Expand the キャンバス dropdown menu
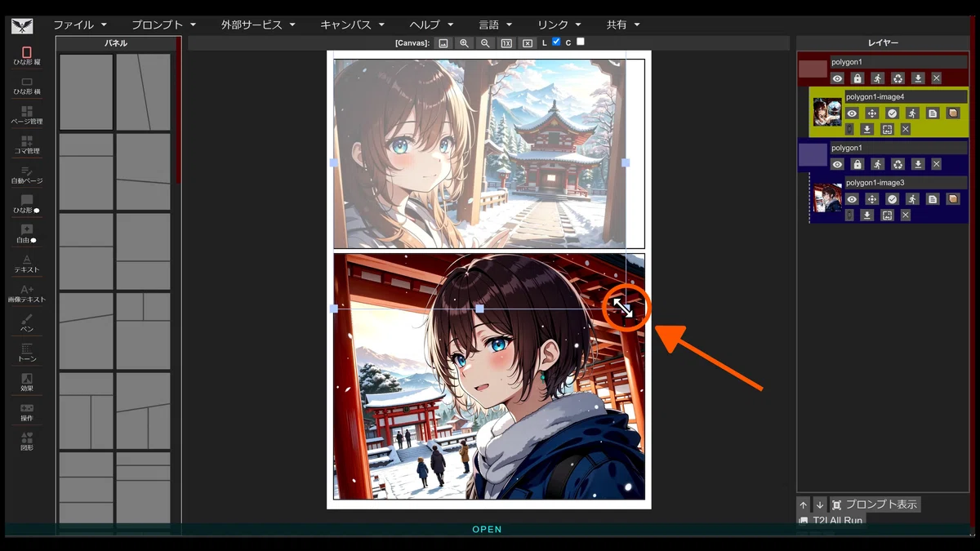This screenshot has width=980, height=551. click(353, 24)
